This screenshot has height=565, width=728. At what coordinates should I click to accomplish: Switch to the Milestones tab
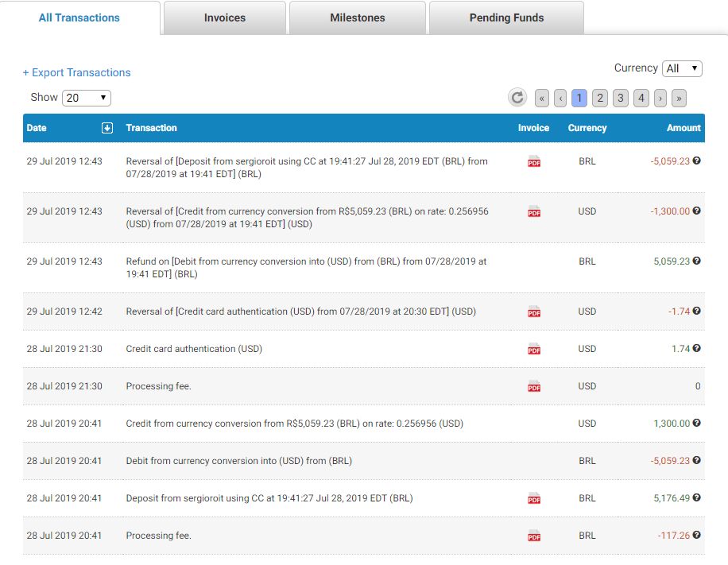(358, 17)
